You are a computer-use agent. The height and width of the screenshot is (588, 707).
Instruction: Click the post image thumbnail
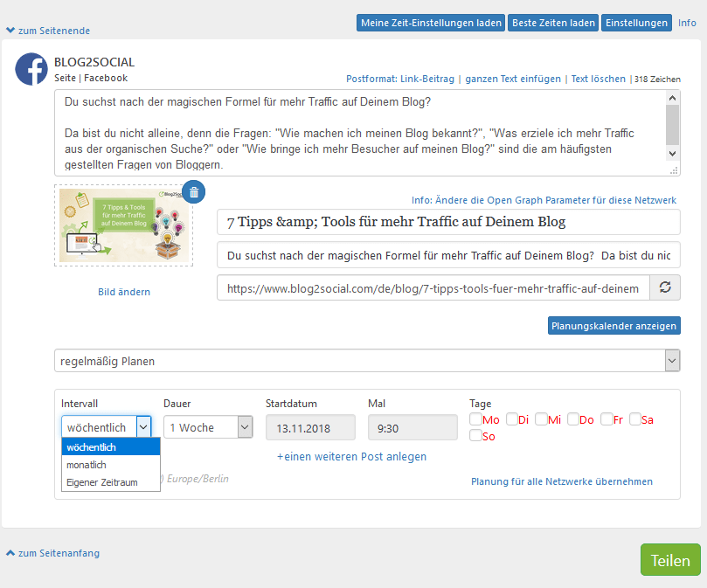[124, 225]
